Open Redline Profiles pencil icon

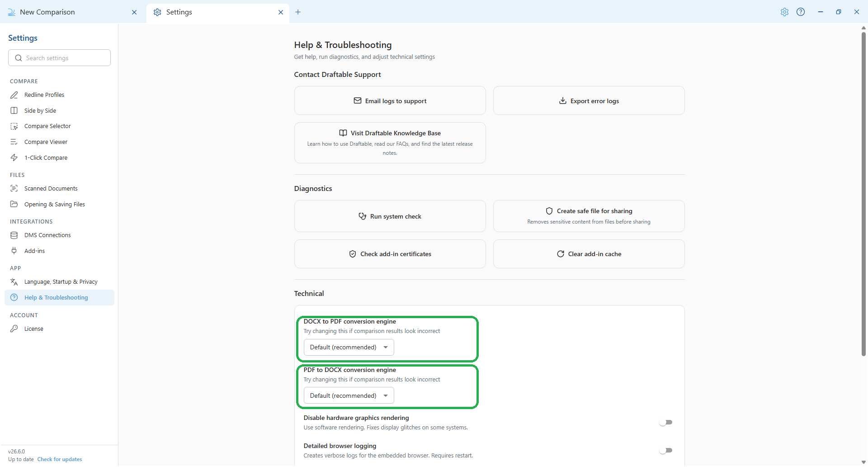coord(14,95)
